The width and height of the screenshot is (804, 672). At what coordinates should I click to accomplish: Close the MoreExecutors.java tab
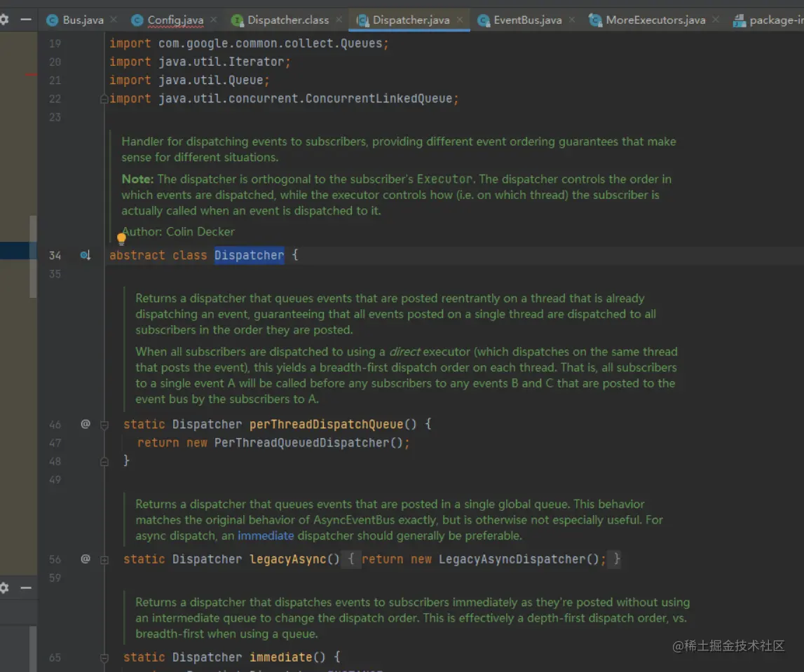tap(716, 20)
